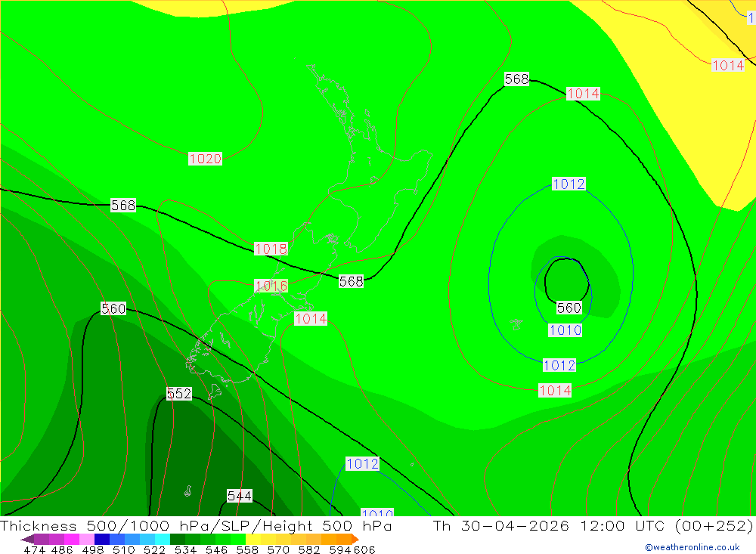Click the 606 legend value
756x554 pixels.
coord(364,549)
